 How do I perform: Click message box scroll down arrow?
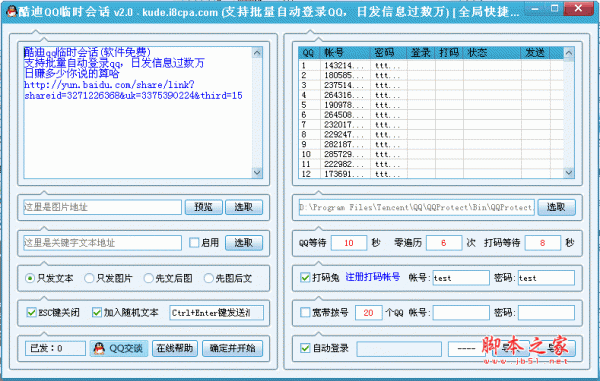(x=257, y=173)
